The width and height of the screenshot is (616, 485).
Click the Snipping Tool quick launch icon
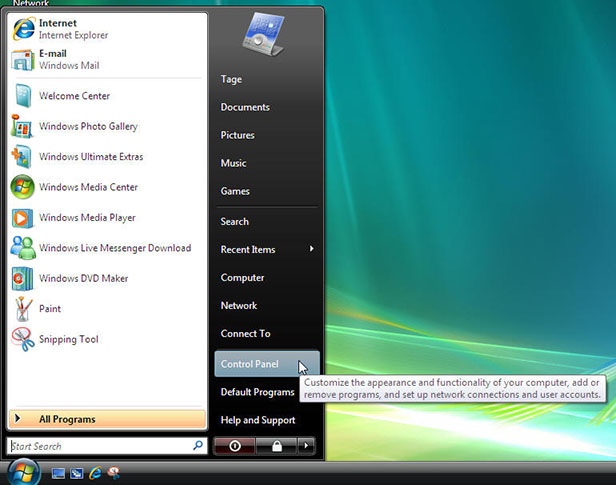click(114, 472)
